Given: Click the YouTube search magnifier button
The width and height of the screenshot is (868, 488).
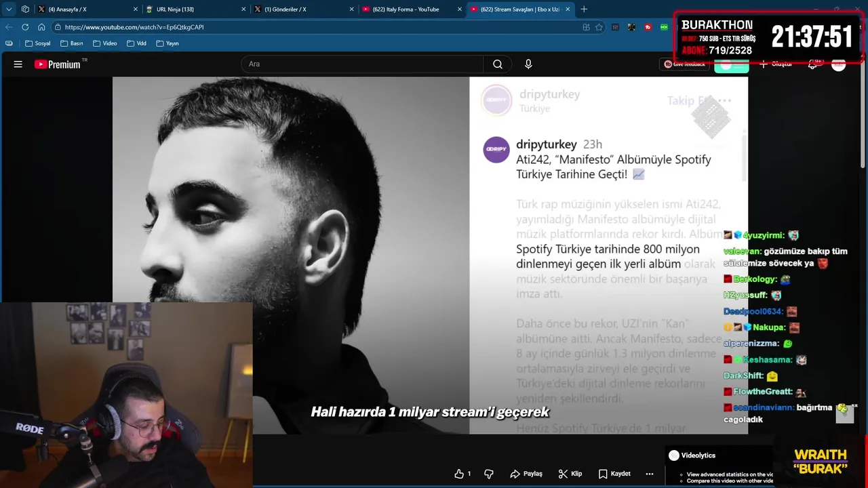Looking at the screenshot, I should [498, 64].
